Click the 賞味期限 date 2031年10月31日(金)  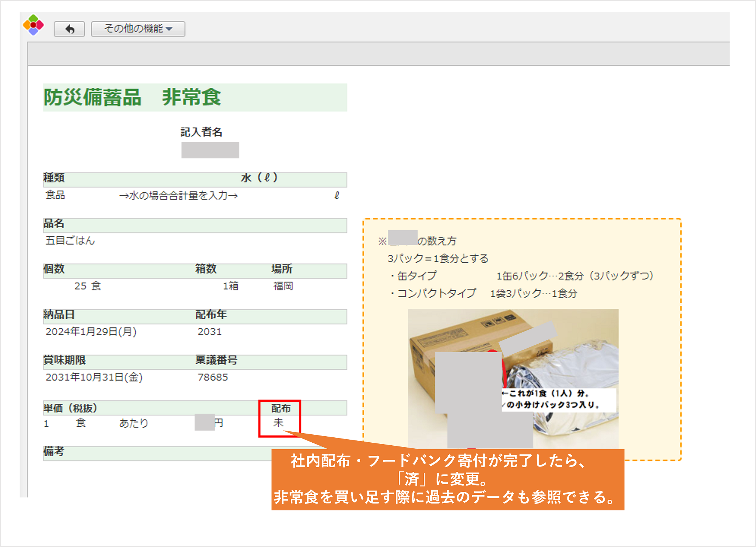[x=94, y=377]
